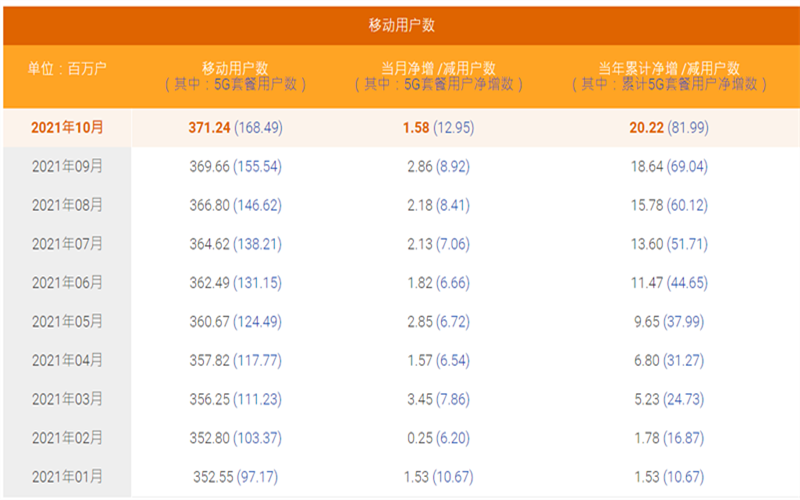Pick the '2.86 (8.92)' cell

pyautogui.click(x=439, y=166)
